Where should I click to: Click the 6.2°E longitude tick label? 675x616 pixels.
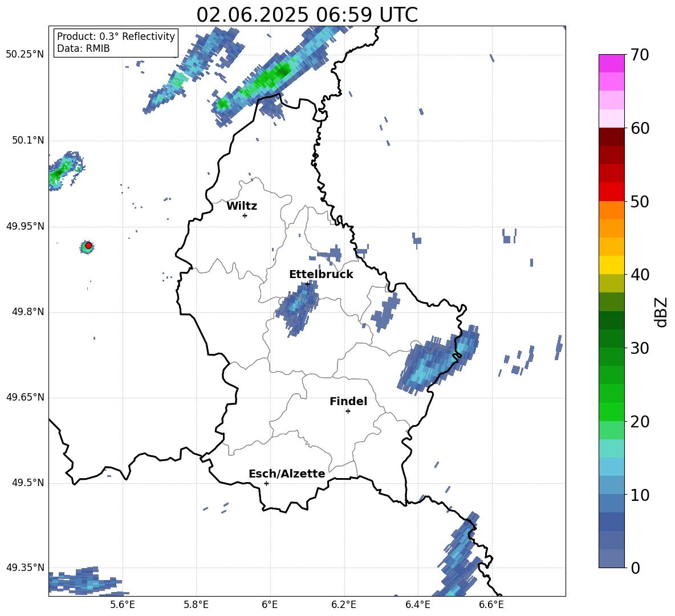click(344, 605)
